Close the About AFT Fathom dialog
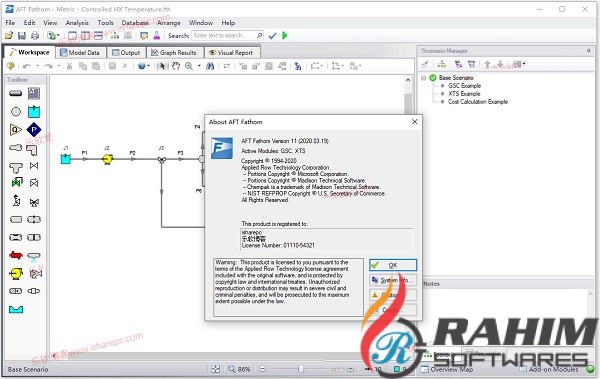The width and height of the screenshot is (600, 379). click(414, 122)
